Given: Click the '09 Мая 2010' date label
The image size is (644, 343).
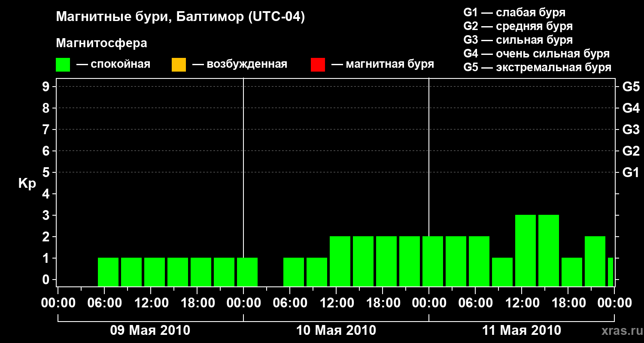Looking at the screenshot, I should tap(150, 331).
